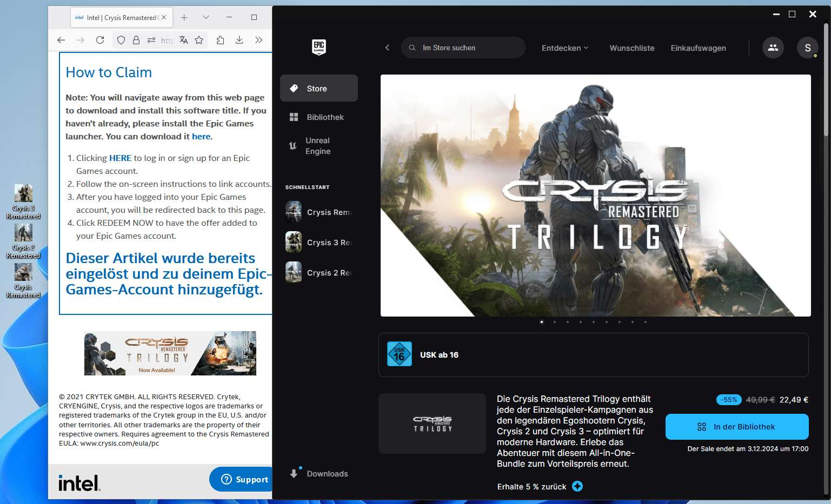Click the Crysis Remastered Trilogy hero image
The image size is (831, 504).
pos(596,196)
